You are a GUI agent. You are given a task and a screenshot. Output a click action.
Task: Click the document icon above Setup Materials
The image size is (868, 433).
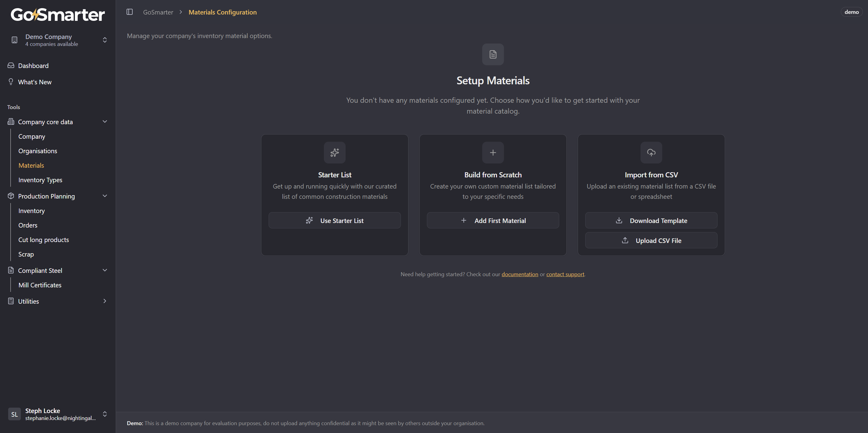[493, 54]
